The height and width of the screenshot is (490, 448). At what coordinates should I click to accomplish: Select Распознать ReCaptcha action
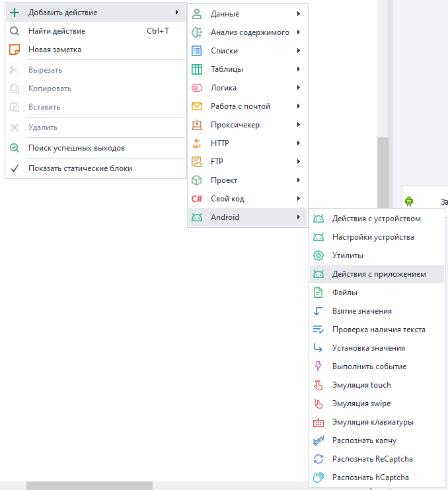pos(373,459)
